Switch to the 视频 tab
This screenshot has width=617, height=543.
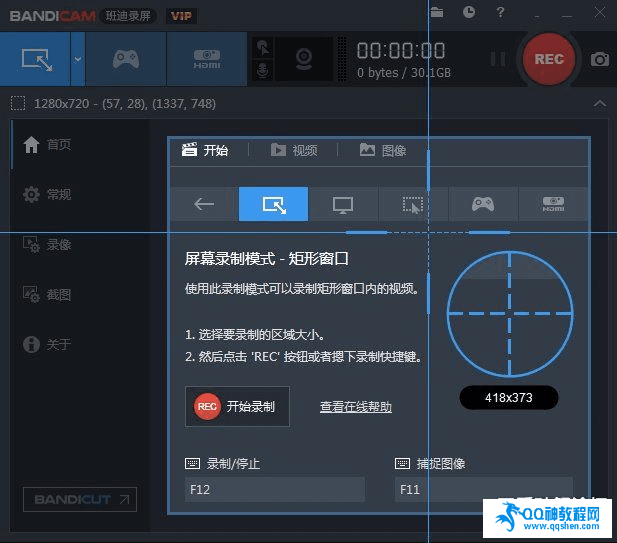(x=294, y=150)
